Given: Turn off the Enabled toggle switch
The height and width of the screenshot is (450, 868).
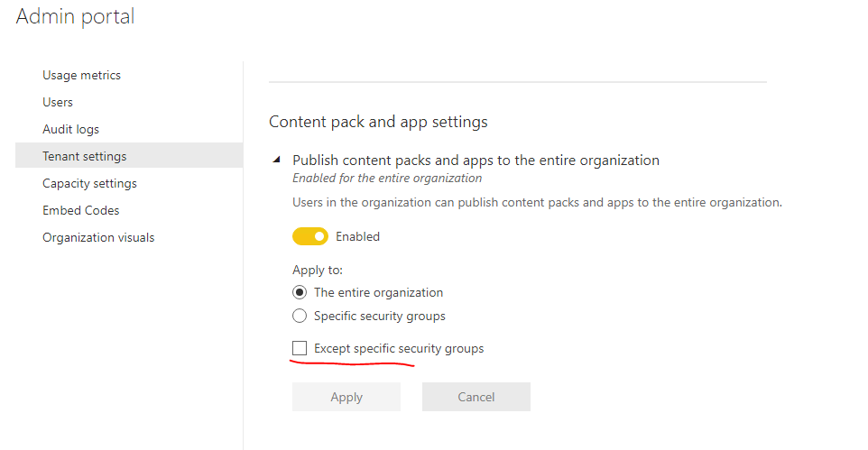Looking at the screenshot, I should click(x=310, y=237).
